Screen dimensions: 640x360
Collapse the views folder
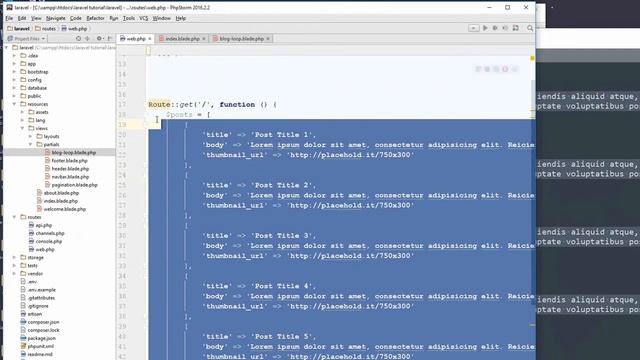click(22, 128)
